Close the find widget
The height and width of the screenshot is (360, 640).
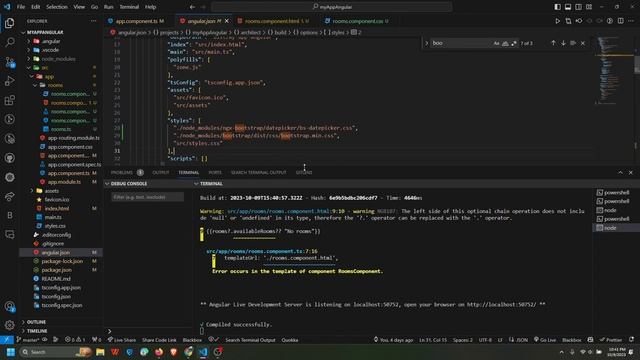point(583,43)
